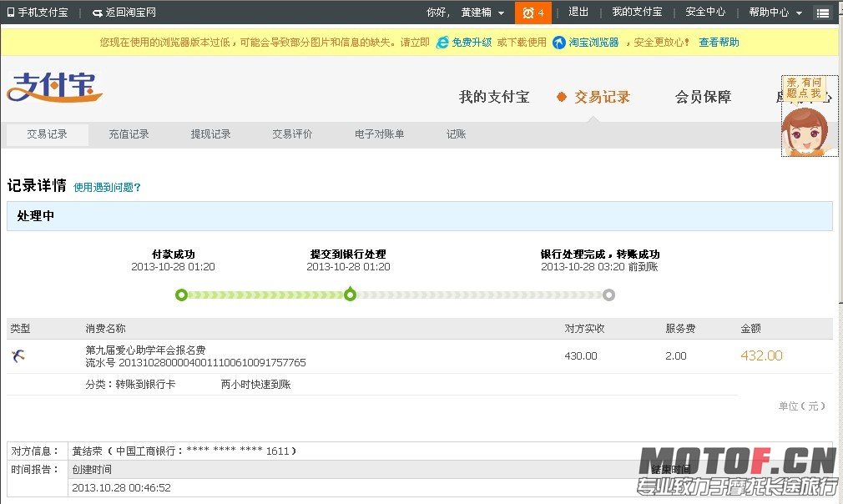The height and width of the screenshot is (504, 843).
Task: Expand the 黄建楠 account dropdown arrow
Action: (x=501, y=13)
